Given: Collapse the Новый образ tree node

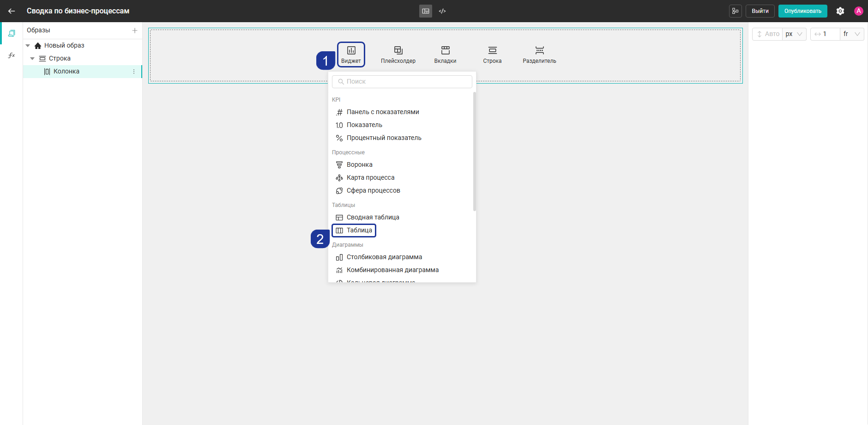Looking at the screenshot, I should point(28,45).
